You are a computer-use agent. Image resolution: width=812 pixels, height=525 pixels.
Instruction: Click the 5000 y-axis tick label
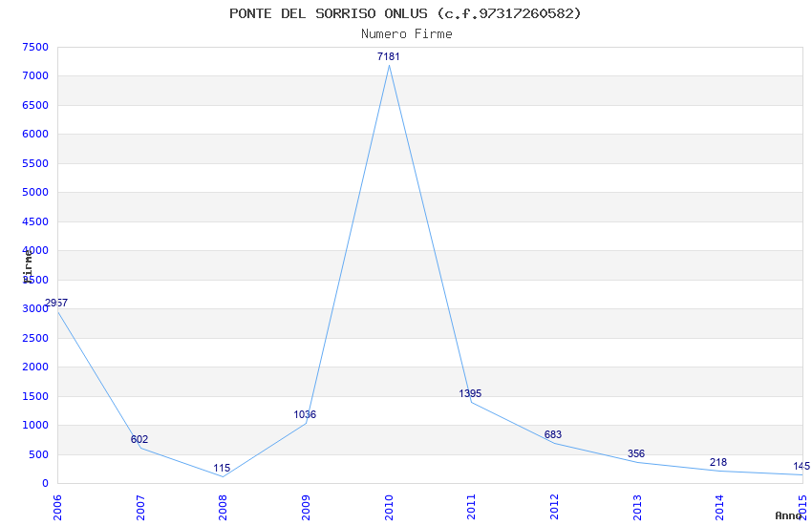coord(35,192)
